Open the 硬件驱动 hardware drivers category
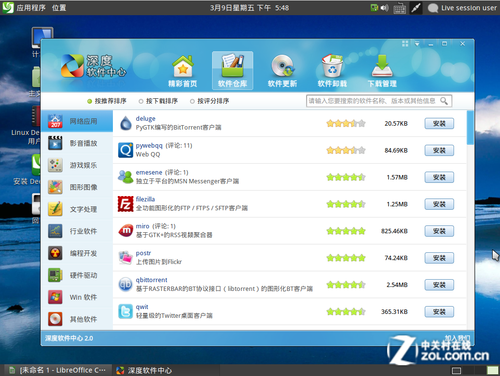The height and width of the screenshot is (376, 500). pos(77,275)
